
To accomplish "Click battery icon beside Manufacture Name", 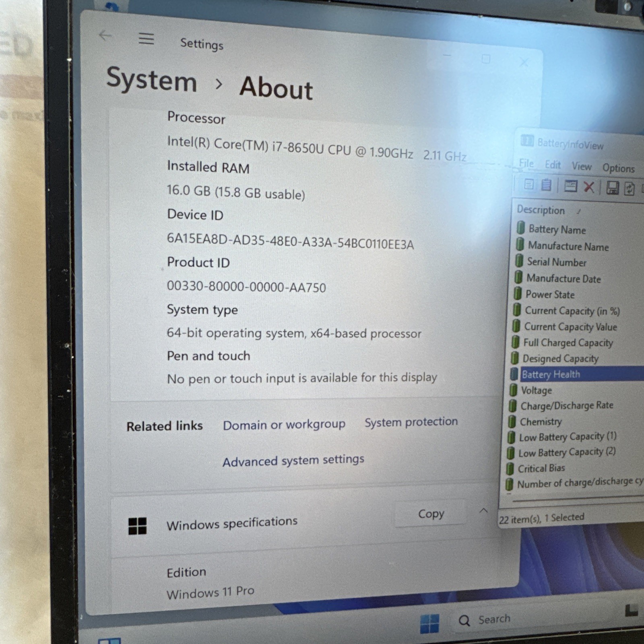I will click(520, 244).
